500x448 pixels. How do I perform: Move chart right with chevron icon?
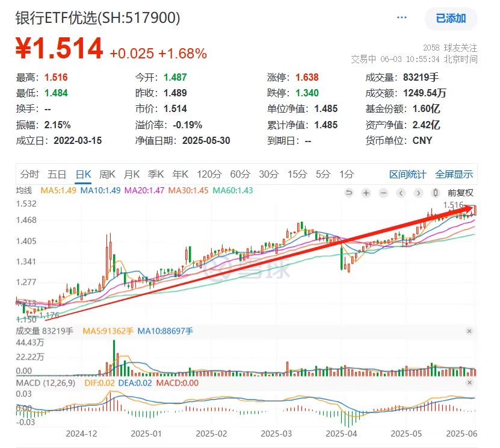[418, 193]
